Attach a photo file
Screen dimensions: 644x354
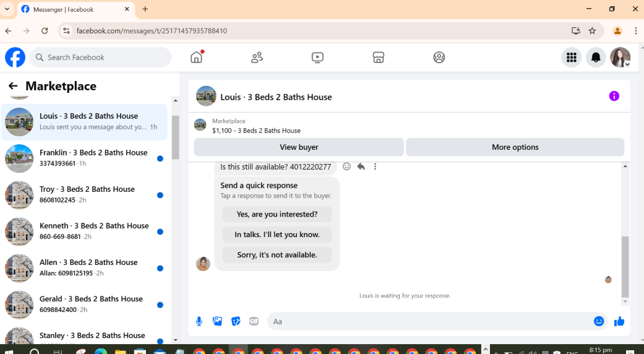(217, 322)
